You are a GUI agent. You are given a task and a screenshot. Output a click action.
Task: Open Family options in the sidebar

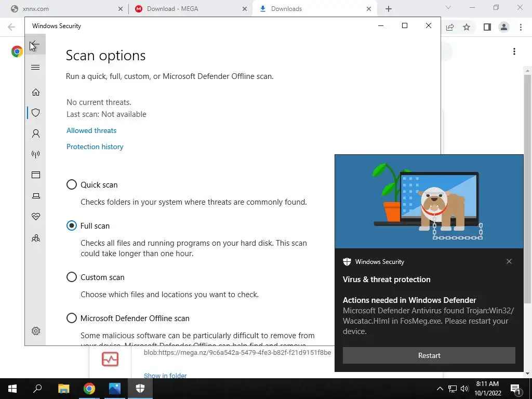(x=36, y=238)
